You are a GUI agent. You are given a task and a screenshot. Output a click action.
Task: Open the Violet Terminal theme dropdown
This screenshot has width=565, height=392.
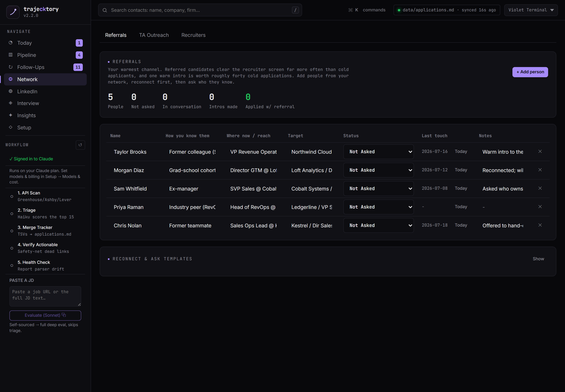(x=531, y=10)
